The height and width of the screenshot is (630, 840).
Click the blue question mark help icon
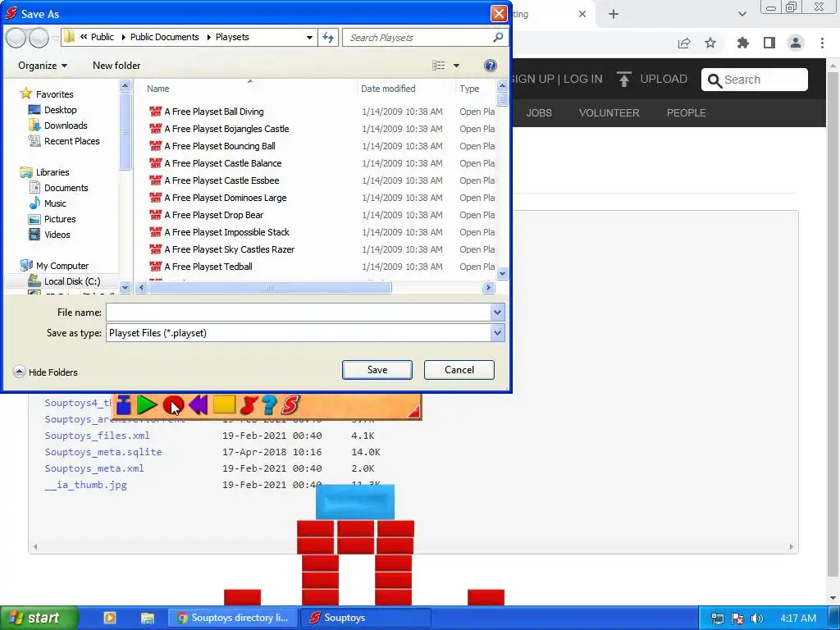tap(269, 405)
